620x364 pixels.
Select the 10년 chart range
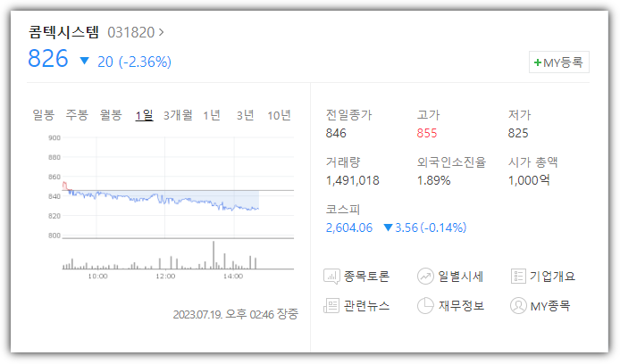point(279,115)
